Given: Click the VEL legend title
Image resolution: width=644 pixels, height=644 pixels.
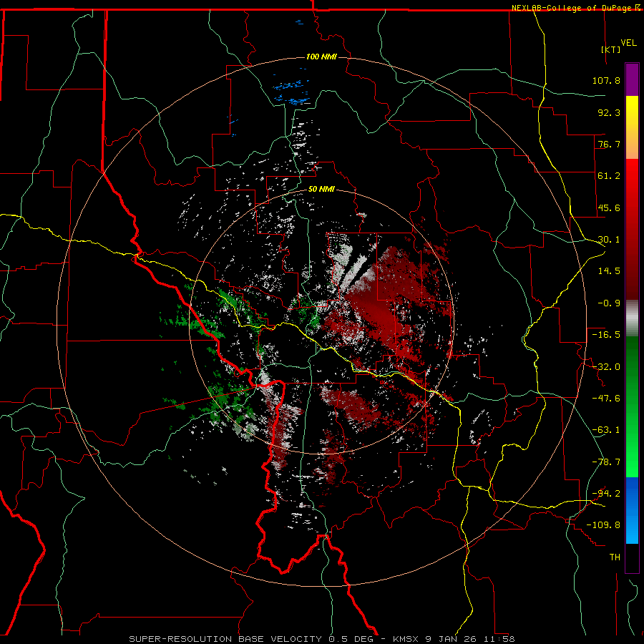Looking at the screenshot, I should click(x=628, y=43).
